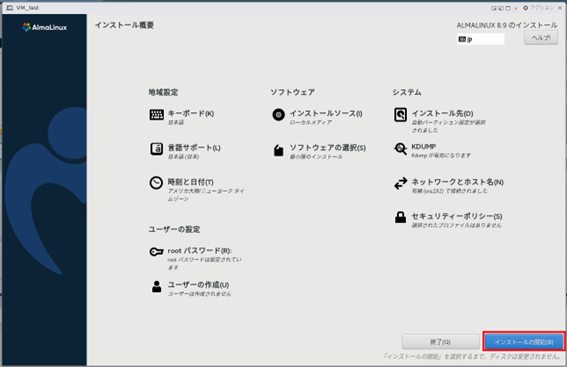Click the ソフトウェア section heading
567x367 pixels.
[x=293, y=92]
